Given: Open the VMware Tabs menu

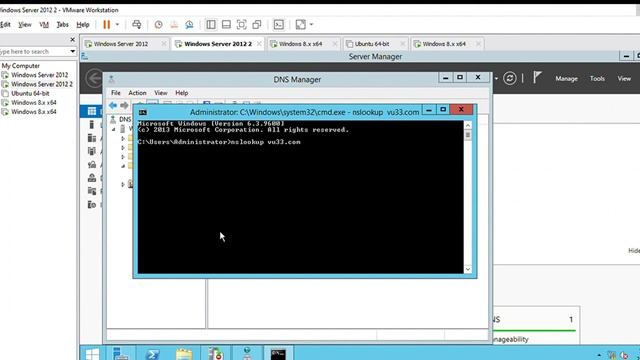Looking at the screenshot, I should (x=62, y=24).
